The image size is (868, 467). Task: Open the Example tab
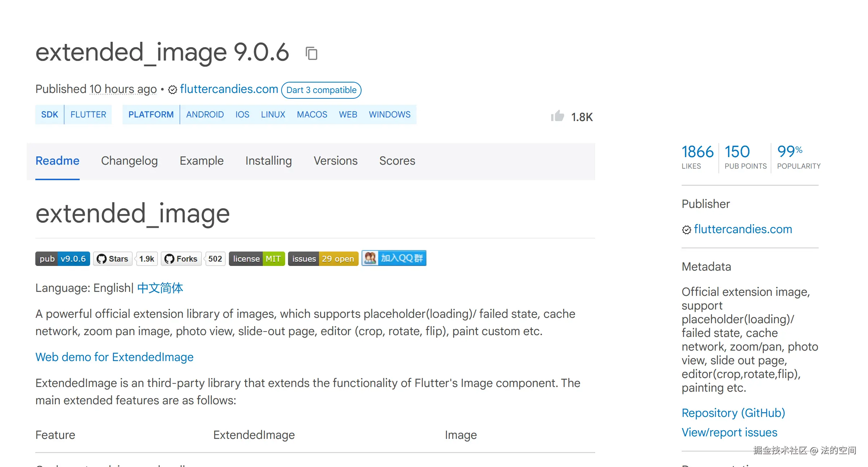(201, 161)
